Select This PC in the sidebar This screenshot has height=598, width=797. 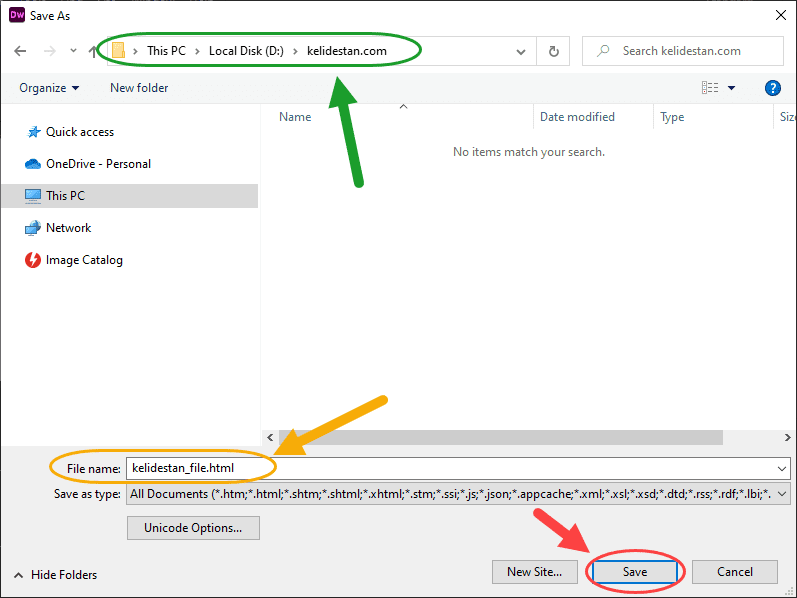click(x=130, y=196)
